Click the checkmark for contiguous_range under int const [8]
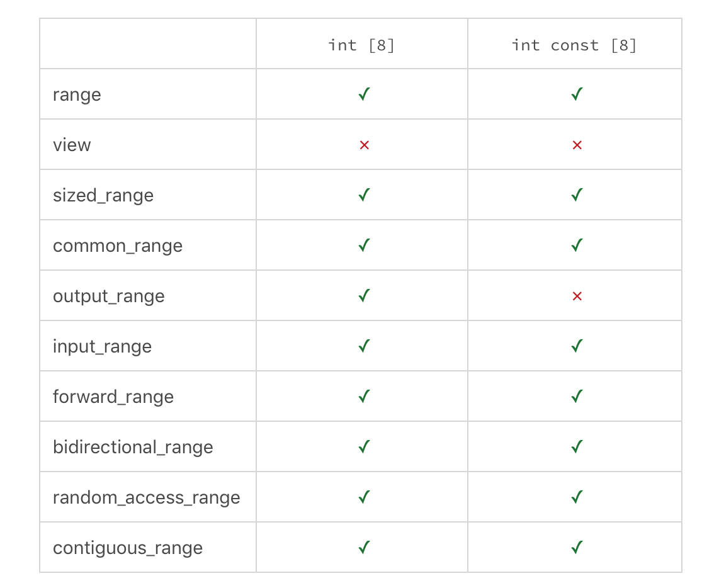Image resolution: width=719 pixels, height=588 pixels. click(x=577, y=547)
